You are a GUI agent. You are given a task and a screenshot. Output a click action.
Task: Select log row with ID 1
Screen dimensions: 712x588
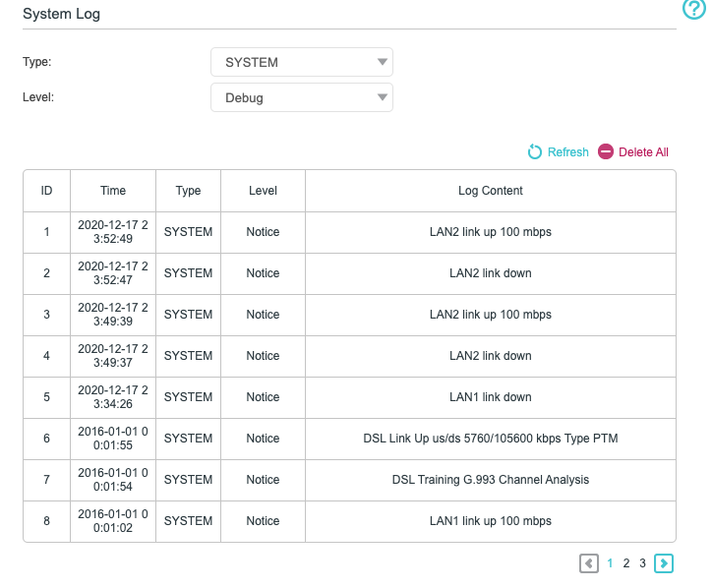pyautogui.click(x=46, y=232)
